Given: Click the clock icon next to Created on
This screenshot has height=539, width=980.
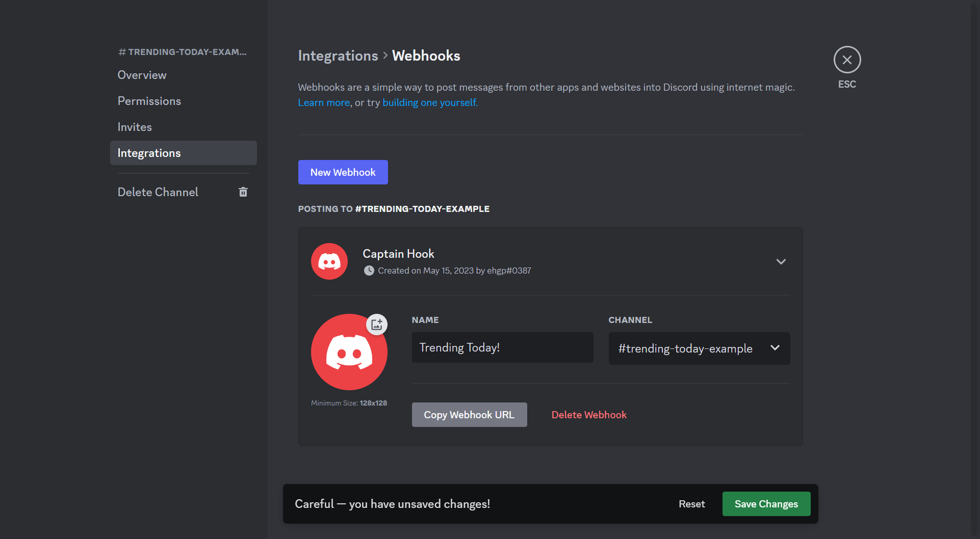Looking at the screenshot, I should [x=369, y=271].
